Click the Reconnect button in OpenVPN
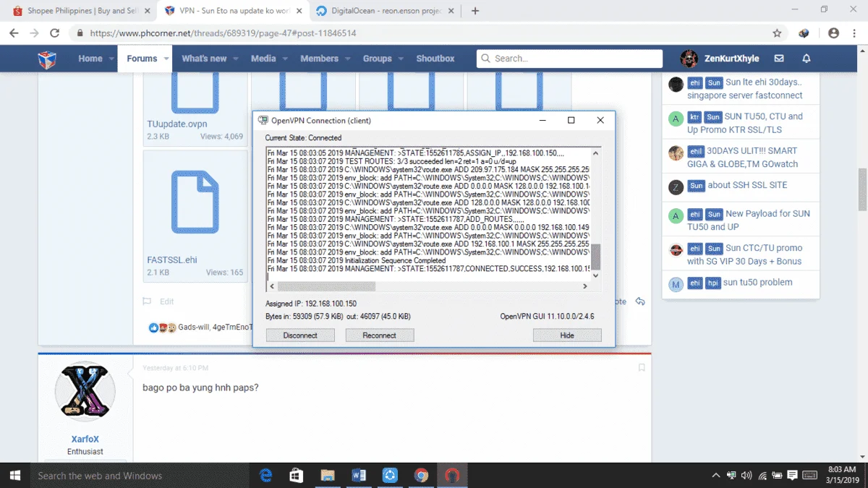This screenshot has width=868, height=488. pyautogui.click(x=380, y=335)
